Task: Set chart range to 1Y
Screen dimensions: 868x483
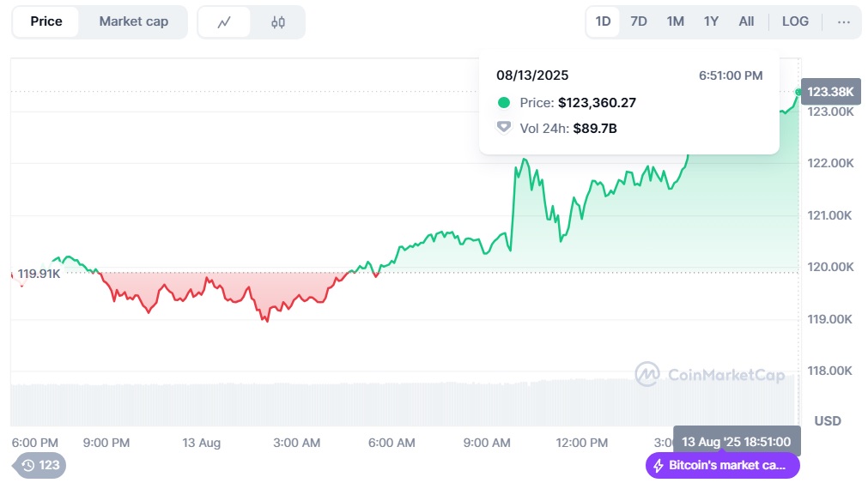Action: coord(711,22)
